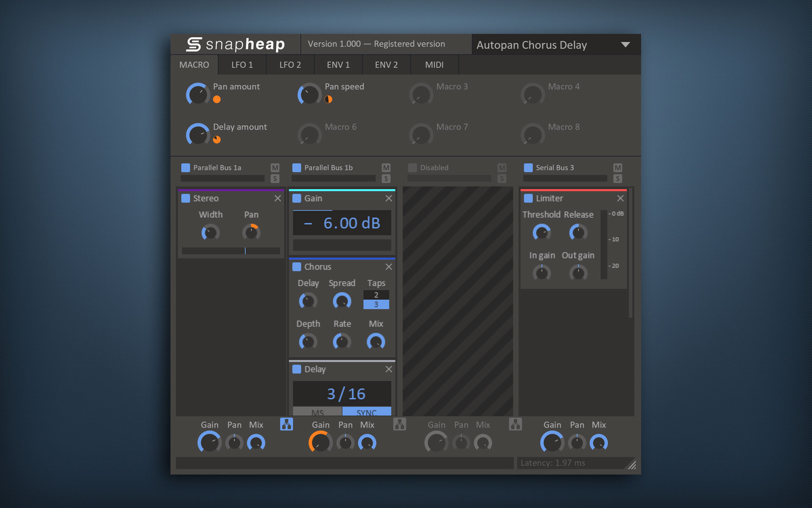The image size is (812, 508).
Task: Click the Limiter Out gain knob
Action: point(578,273)
